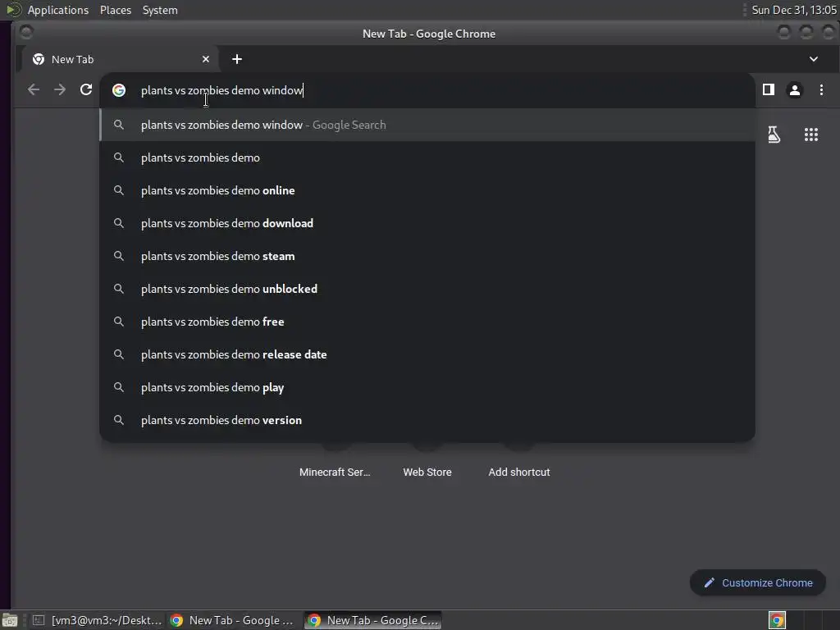
Task: Toggle the side panel icon
Action: point(768,89)
